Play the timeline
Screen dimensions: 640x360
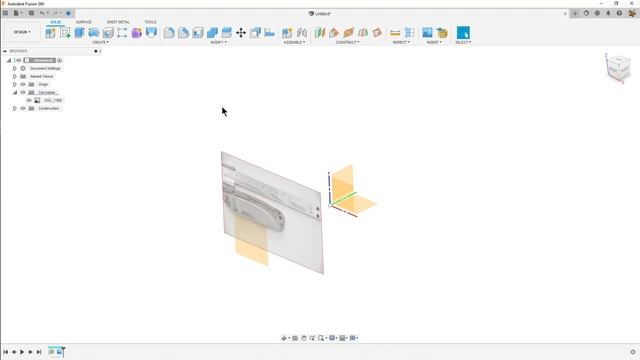pyautogui.click(x=22, y=352)
